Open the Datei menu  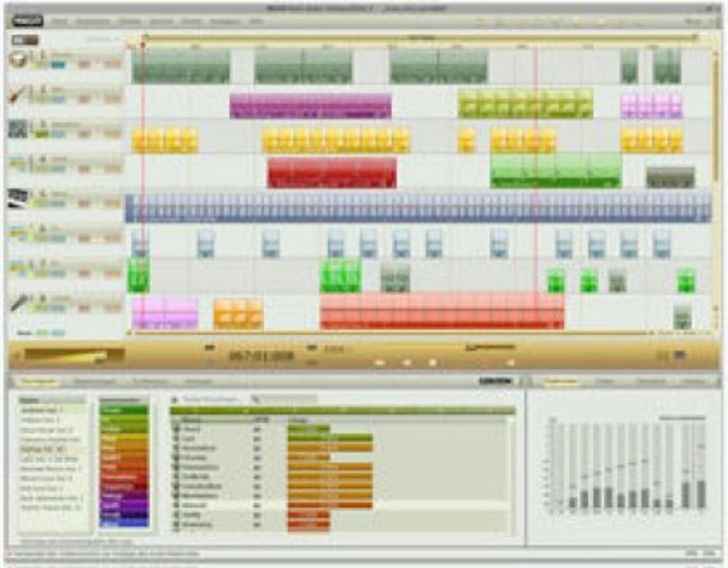[60, 21]
